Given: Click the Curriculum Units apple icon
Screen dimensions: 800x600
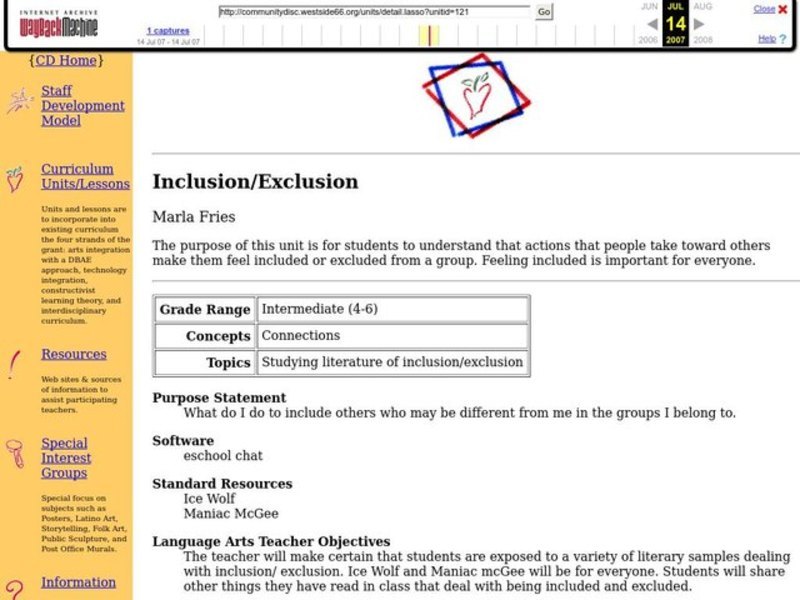Looking at the screenshot, I should (x=14, y=179).
